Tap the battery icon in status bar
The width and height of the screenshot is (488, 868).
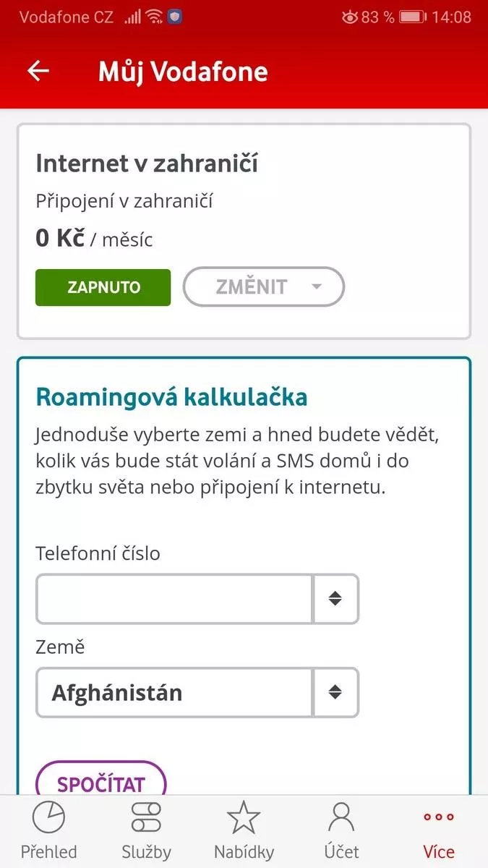(x=413, y=17)
